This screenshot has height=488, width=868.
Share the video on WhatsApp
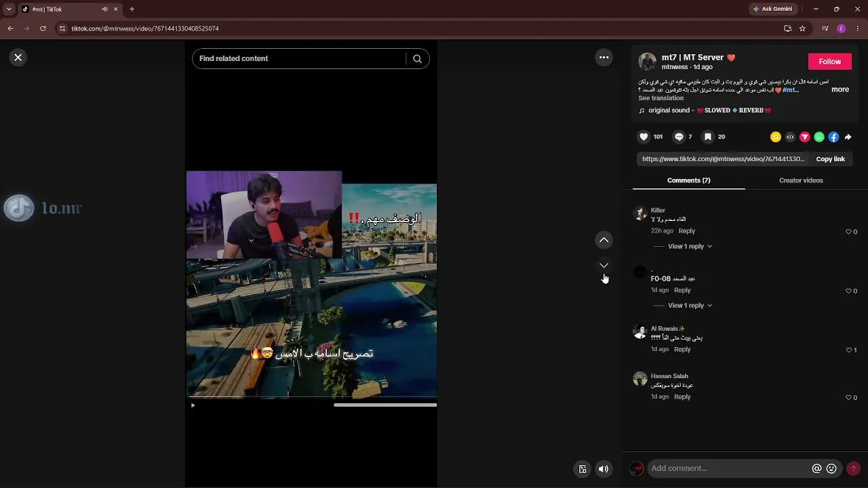[x=819, y=137]
